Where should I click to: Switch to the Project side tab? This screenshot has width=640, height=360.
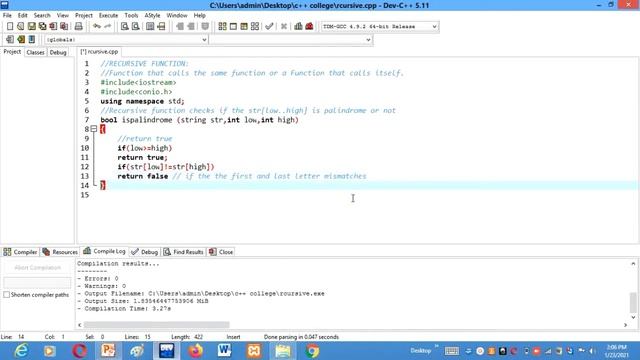click(x=12, y=52)
